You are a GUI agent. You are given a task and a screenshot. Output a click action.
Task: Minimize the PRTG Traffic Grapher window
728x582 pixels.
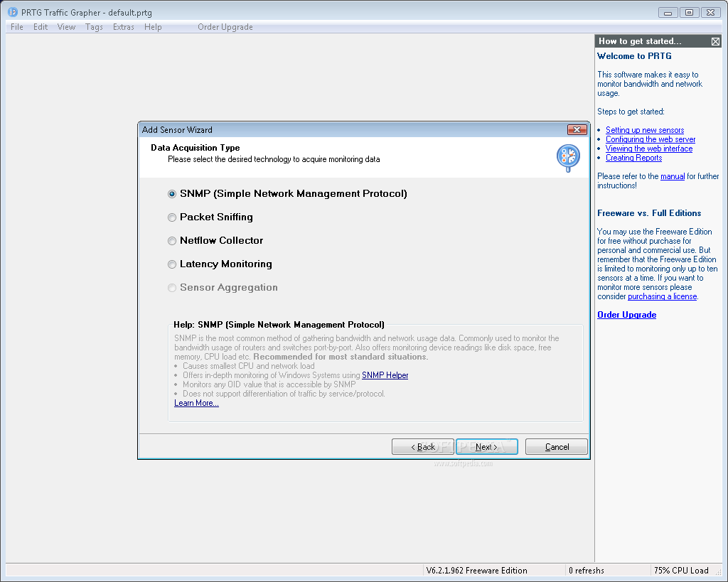[668, 13]
